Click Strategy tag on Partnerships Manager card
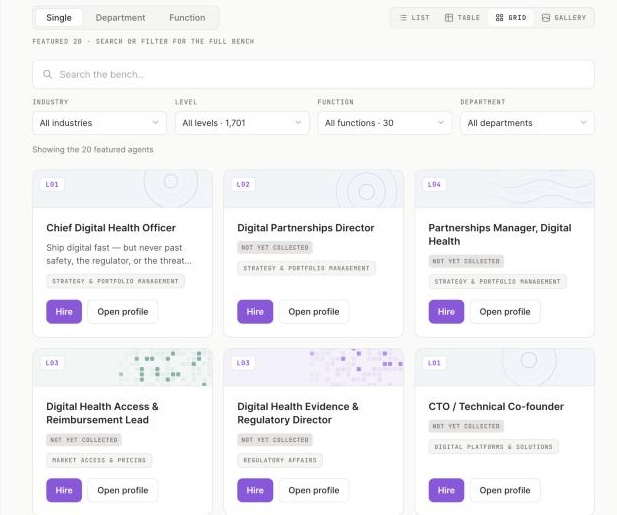 pos(498,281)
